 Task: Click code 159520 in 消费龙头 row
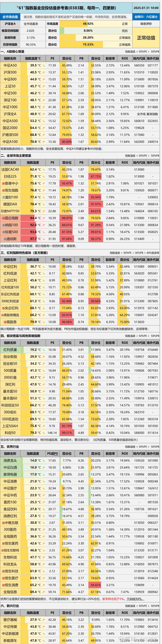pos(139,461)
